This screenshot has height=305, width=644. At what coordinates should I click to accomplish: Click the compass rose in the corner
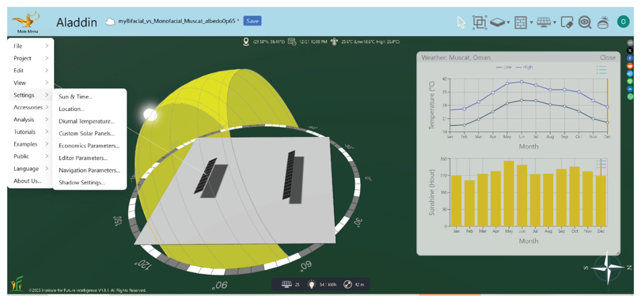coord(607,267)
